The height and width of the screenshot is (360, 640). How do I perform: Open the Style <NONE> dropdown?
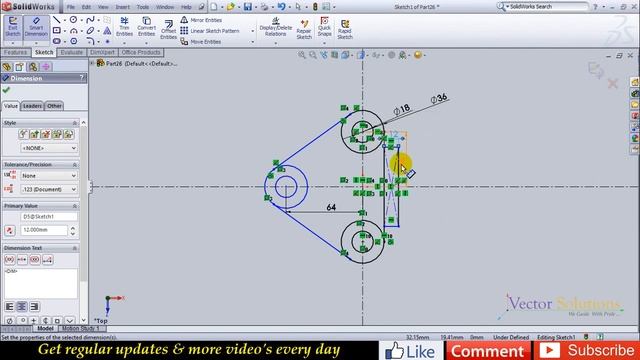pyautogui.click(x=49, y=148)
